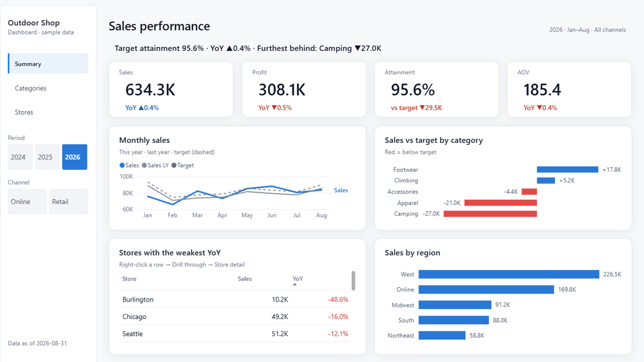Select the 2025 period
This screenshot has width=644, height=362.
(47, 157)
